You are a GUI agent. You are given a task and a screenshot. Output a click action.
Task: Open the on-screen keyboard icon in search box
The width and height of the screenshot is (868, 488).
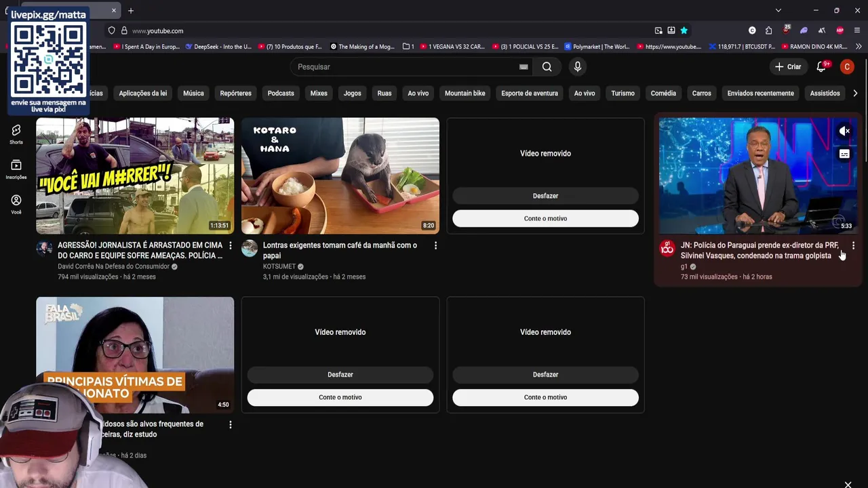click(524, 66)
